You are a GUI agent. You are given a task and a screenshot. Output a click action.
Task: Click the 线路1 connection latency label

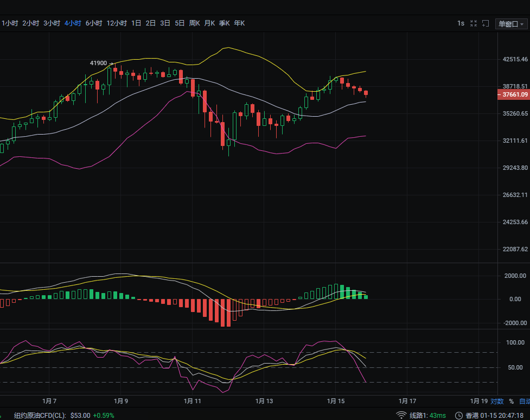pos(427,415)
